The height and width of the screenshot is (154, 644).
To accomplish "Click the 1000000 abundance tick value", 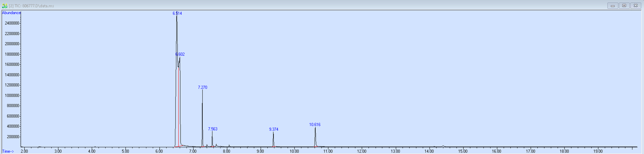I will (x=12, y=96).
